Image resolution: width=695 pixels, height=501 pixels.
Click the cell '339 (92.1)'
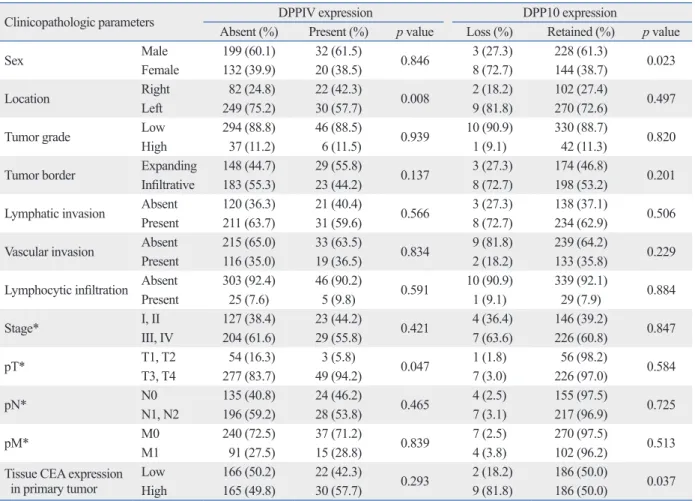click(x=581, y=281)
